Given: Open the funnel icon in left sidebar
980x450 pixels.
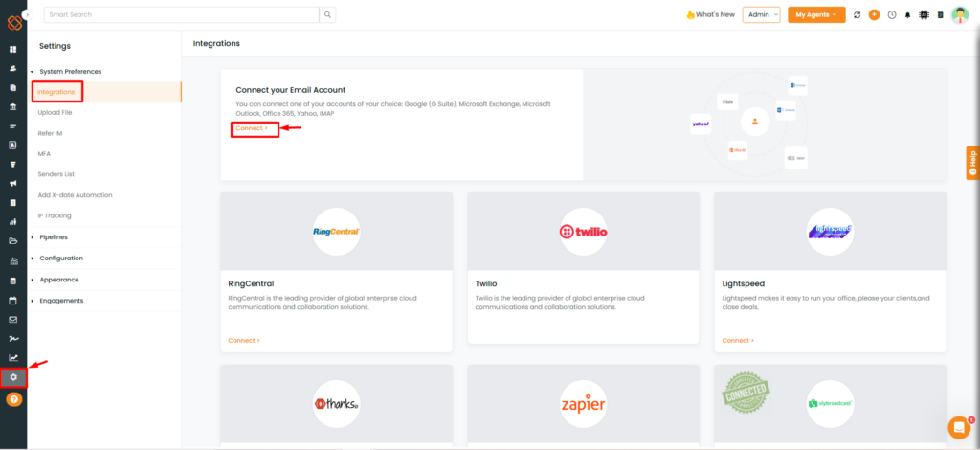Looking at the screenshot, I should (13, 165).
